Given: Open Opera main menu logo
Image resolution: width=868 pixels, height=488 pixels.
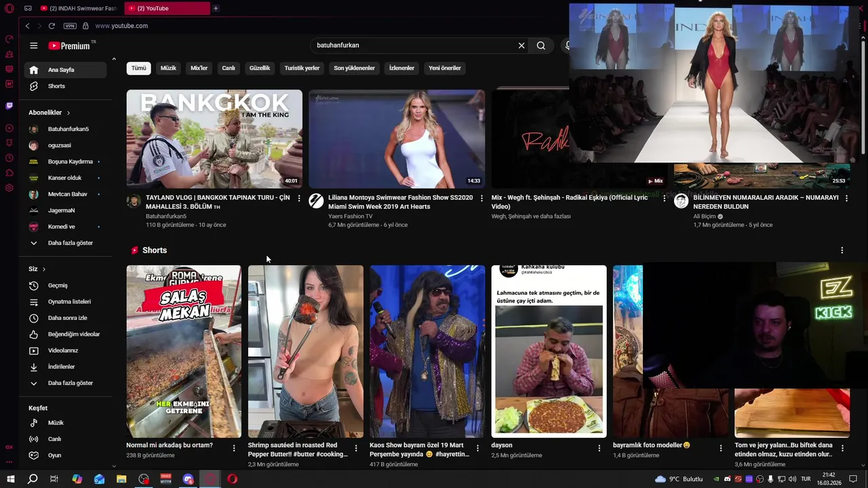Looking at the screenshot, I should tap(9, 8).
